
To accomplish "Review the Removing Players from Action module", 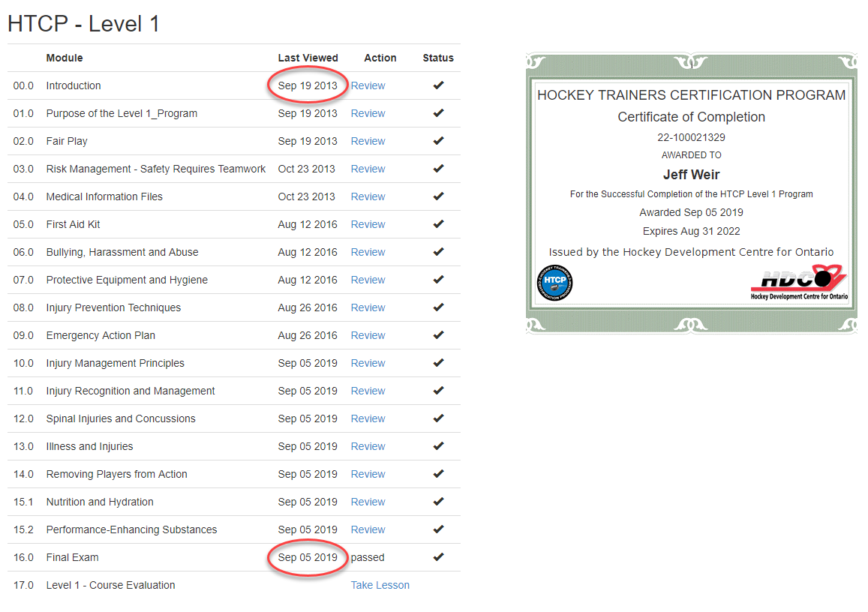I will pos(368,474).
